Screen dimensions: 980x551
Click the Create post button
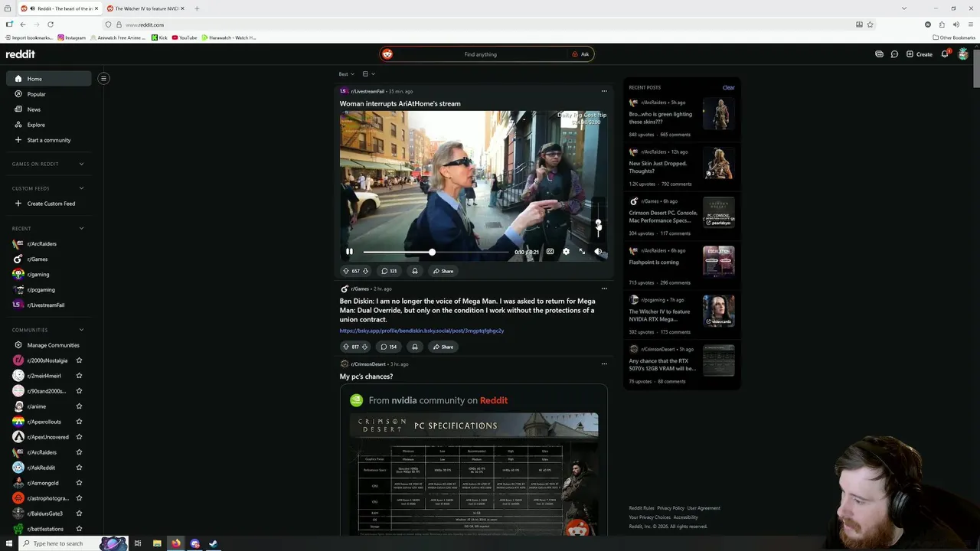[x=920, y=54]
